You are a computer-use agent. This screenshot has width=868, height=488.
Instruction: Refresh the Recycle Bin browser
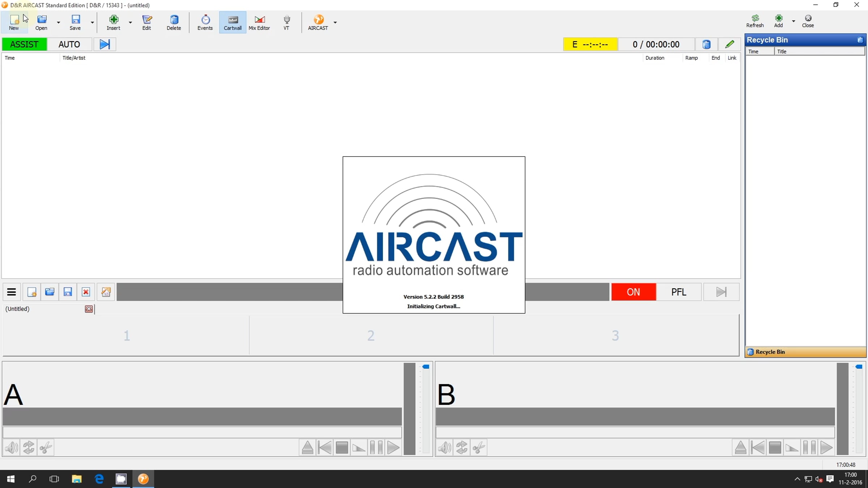click(755, 21)
